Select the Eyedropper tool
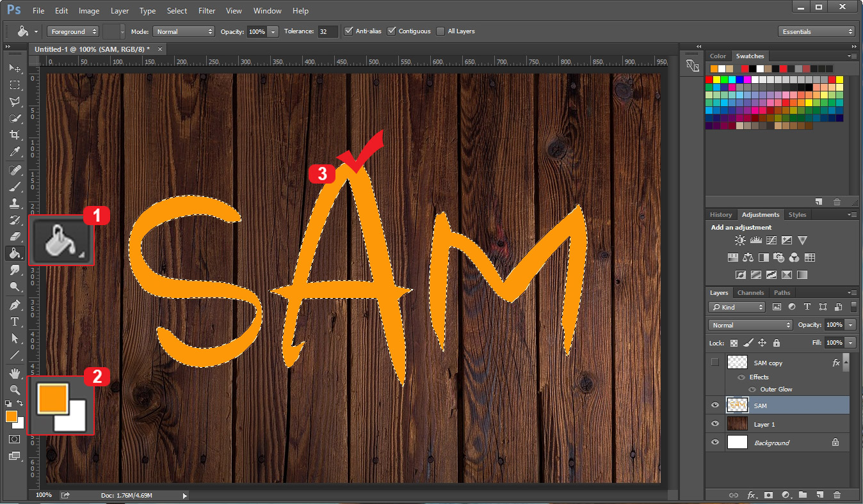 15,152
